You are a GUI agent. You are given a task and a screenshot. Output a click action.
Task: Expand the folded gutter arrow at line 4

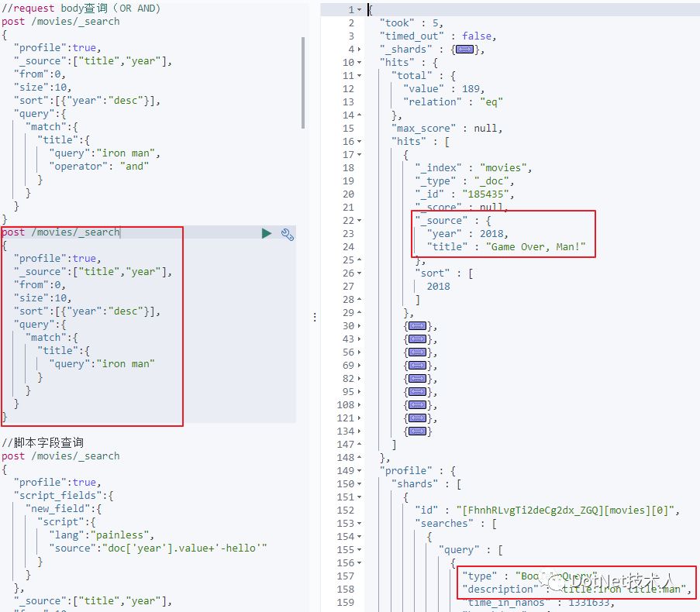point(358,50)
